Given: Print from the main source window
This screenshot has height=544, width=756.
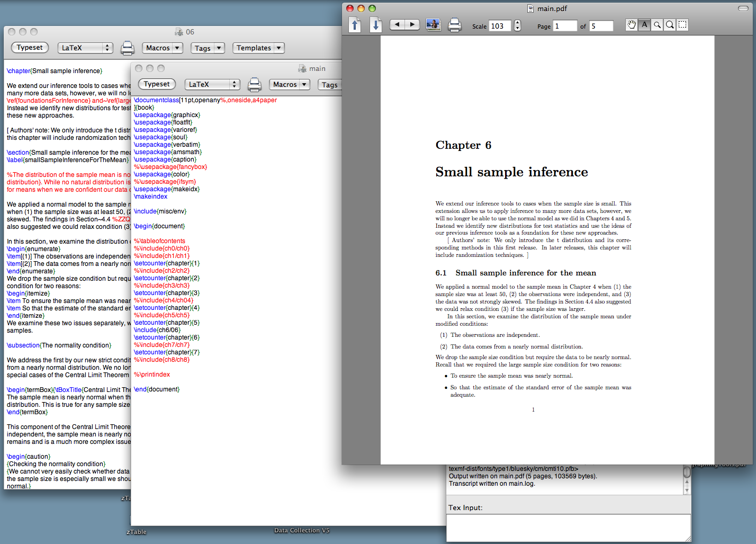Looking at the screenshot, I should pyautogui.click(x=255, y=84).
